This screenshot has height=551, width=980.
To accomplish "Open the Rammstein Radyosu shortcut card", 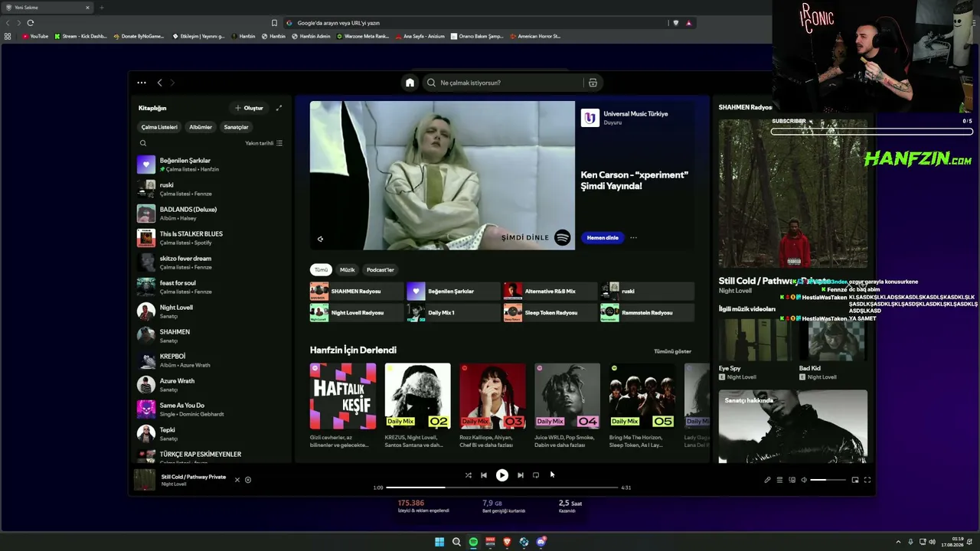I will pos(648,312).
